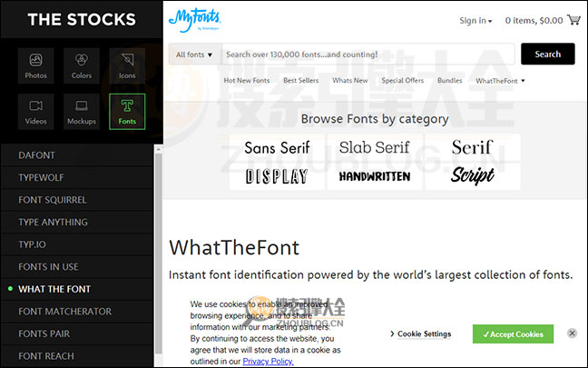Screen dimensions: 588x368
Task: Open Cookie Settings expander
Action: (420, 334)
